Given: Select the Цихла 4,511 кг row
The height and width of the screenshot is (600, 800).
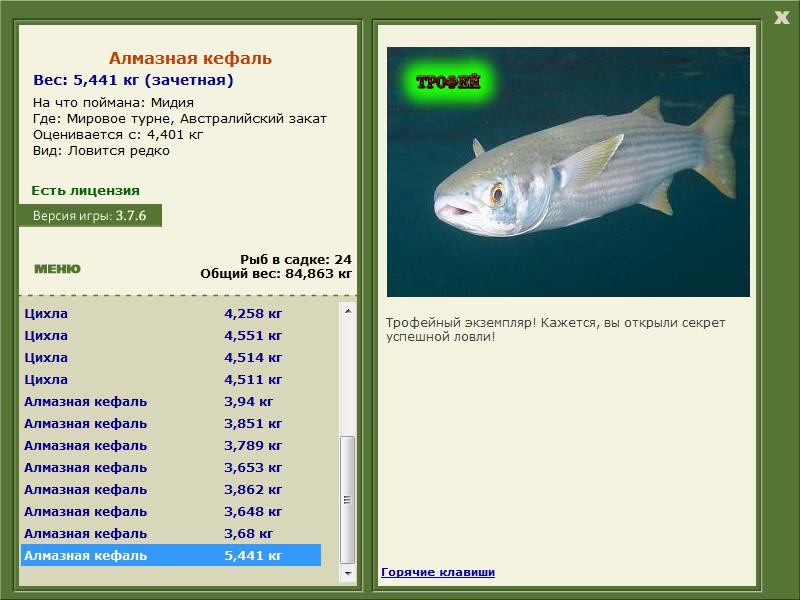Looking at the screenshot, I should tap(171, 379).
